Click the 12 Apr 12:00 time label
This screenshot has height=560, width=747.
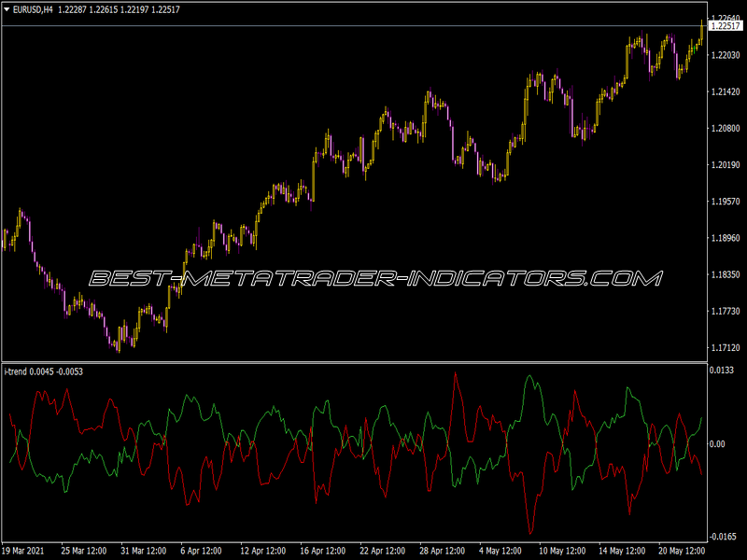263,551
